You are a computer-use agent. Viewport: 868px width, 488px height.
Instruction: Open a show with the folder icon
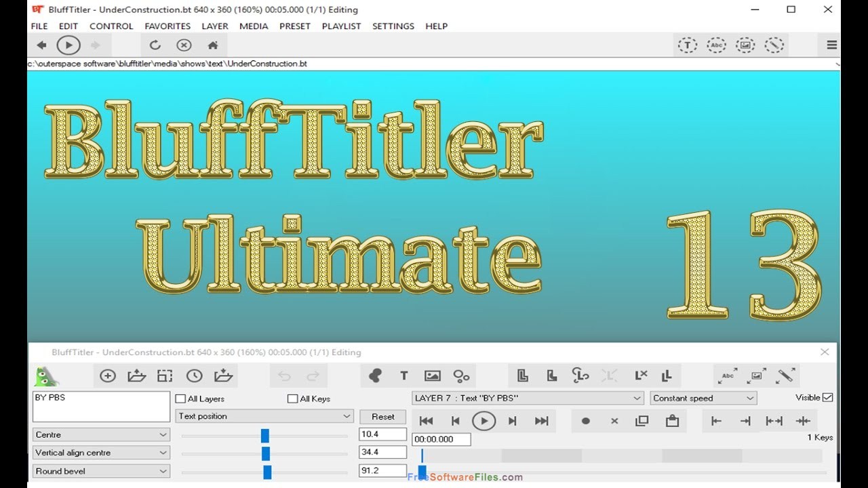pyautogui.click(x=137, y=375)
